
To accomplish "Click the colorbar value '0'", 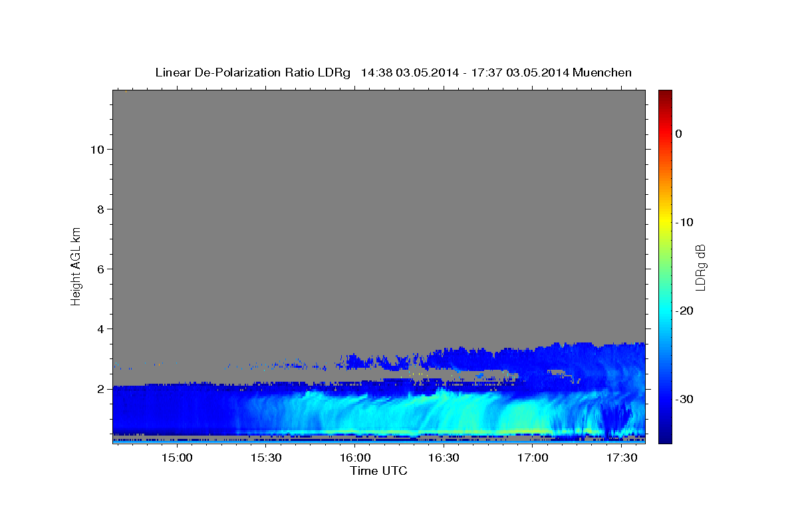I will 678,134.
